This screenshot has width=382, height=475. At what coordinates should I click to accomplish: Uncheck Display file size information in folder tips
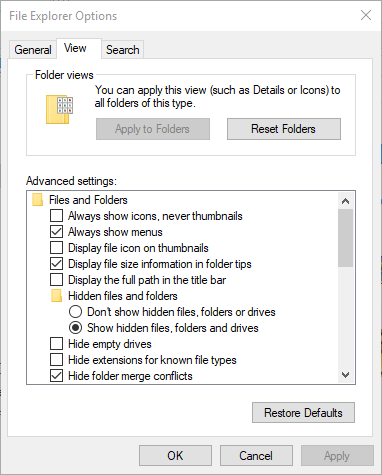[x=56, y=264]
